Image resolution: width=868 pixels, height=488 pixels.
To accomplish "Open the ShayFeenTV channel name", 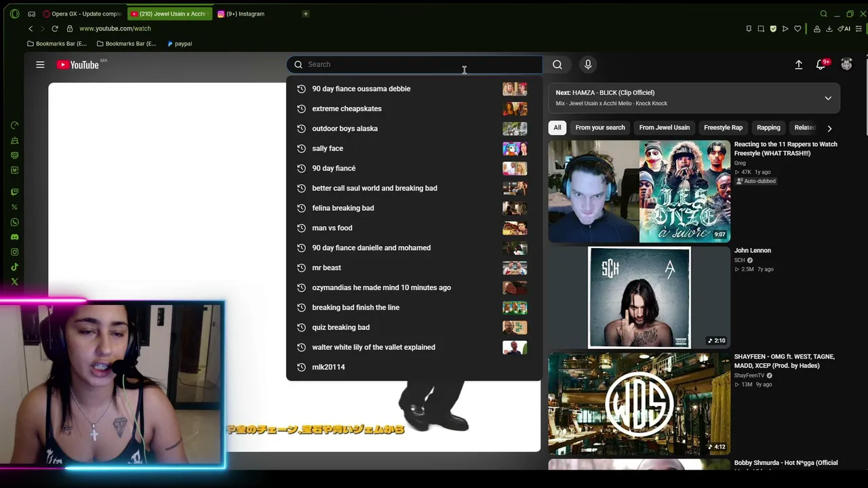I will click(749, 375).
